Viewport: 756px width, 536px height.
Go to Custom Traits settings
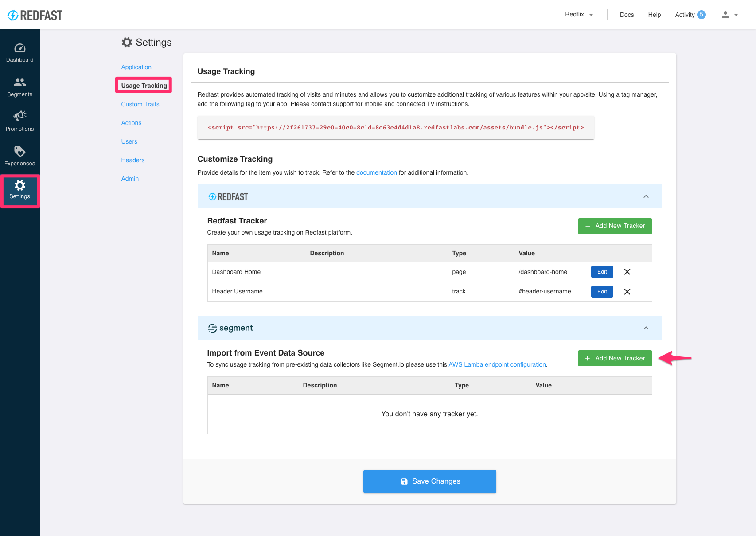click(140, 104)
